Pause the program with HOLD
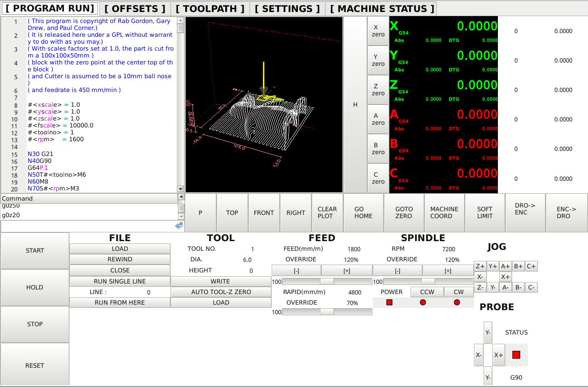Image resolution: width=588 pixels, height=387 pixels. click(35, 288)
